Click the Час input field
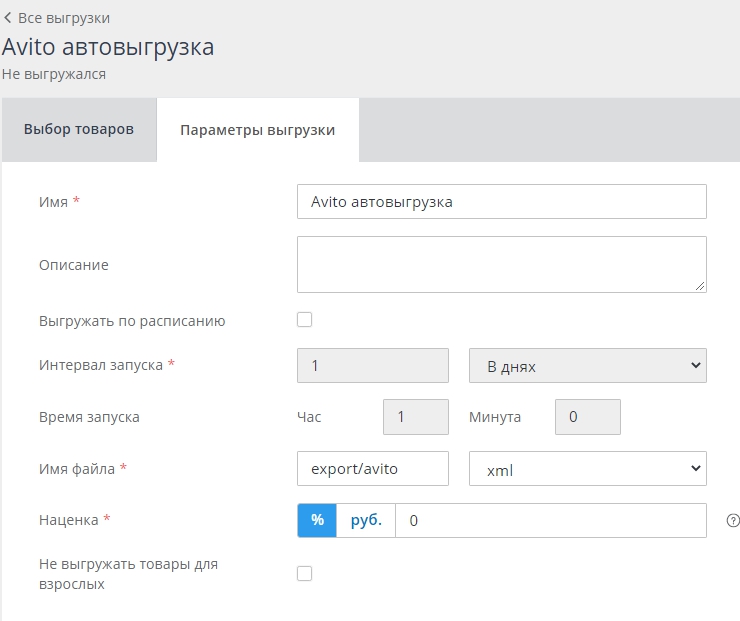The height and width of the screenshot is (621, 740). (416, 417)
